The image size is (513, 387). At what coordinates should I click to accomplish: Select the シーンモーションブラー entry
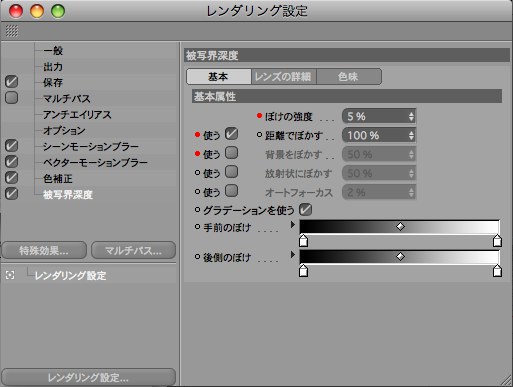[91, 147]
